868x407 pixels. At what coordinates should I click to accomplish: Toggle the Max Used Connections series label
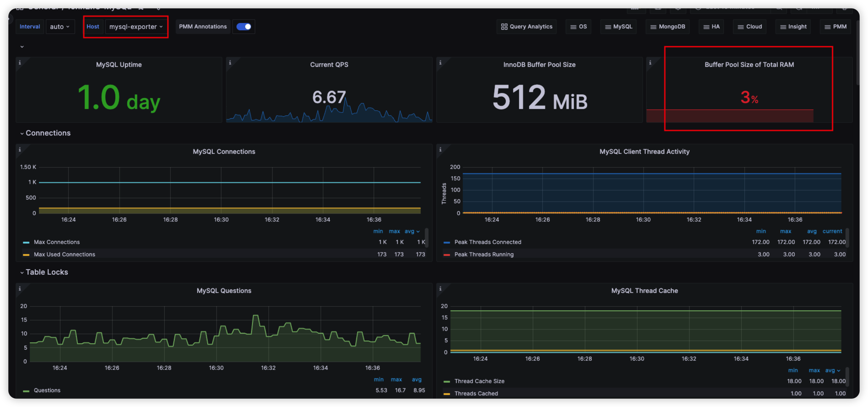[64, 255]
